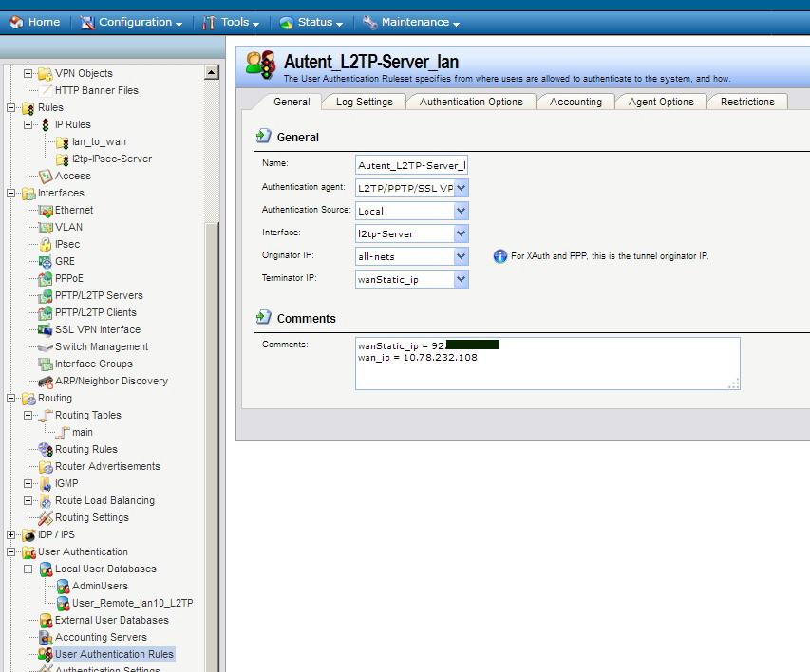
Task: Click the Ethernet interface icon
Action: click(46, 210)
